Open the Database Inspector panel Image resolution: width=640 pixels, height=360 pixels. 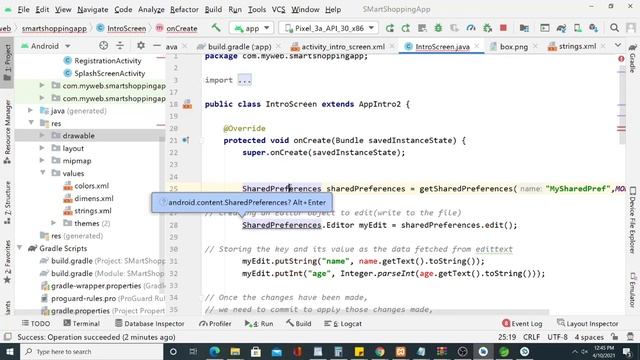149,323
